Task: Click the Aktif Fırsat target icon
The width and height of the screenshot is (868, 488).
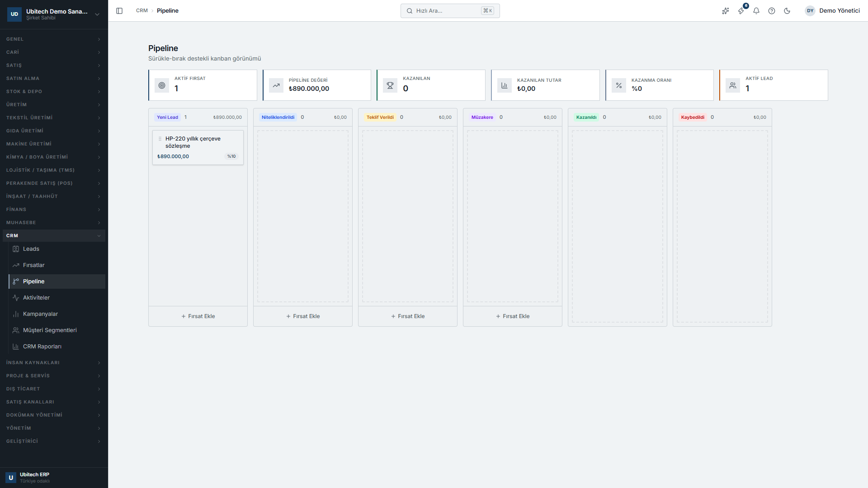Action: coord(162,85)
